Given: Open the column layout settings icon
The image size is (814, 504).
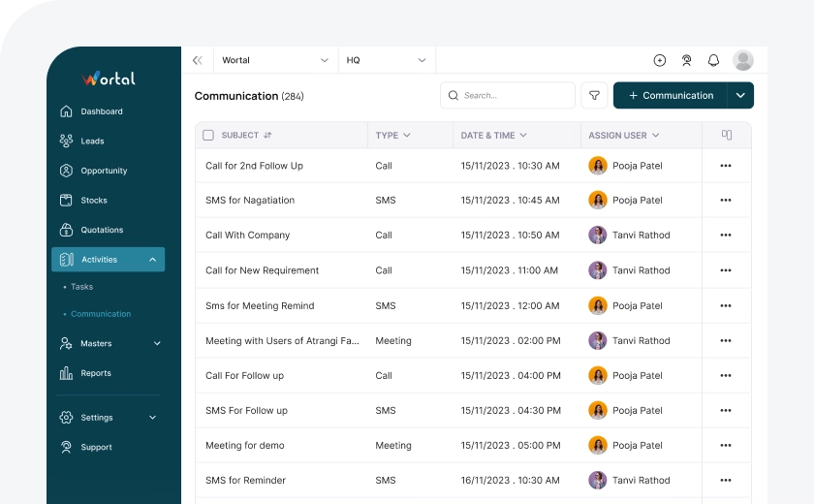Looking at the screenshot, I should (727, 135).
